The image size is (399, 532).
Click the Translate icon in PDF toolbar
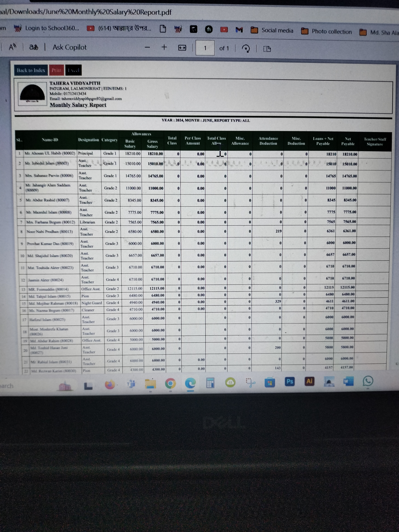tap(34, 47)
